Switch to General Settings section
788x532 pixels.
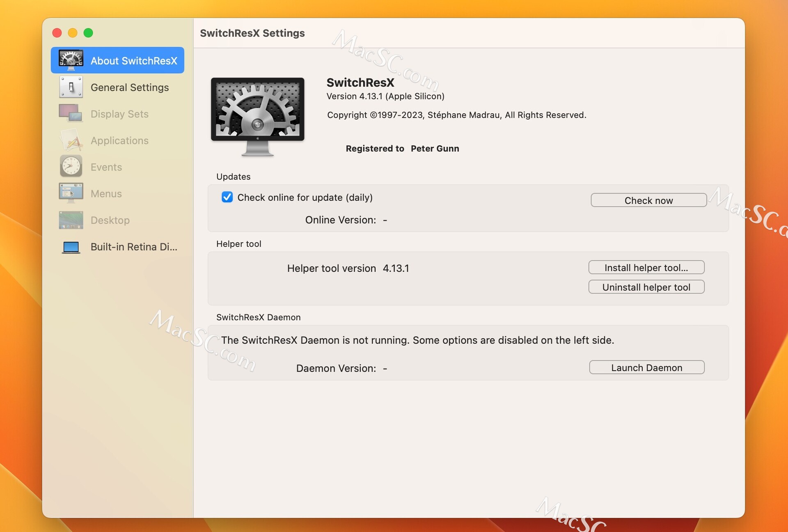coord(129,87)
